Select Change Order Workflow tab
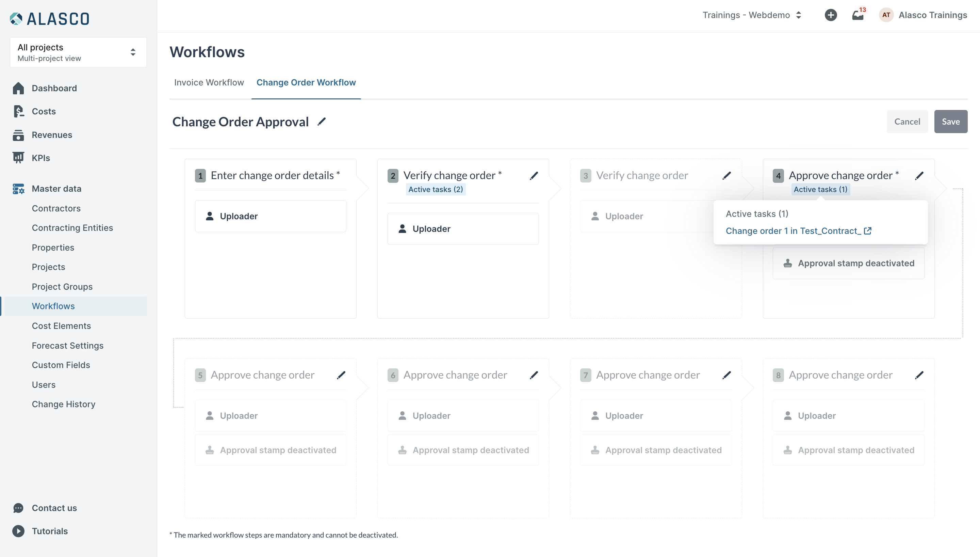980x557 pixels. coord(306,83)
